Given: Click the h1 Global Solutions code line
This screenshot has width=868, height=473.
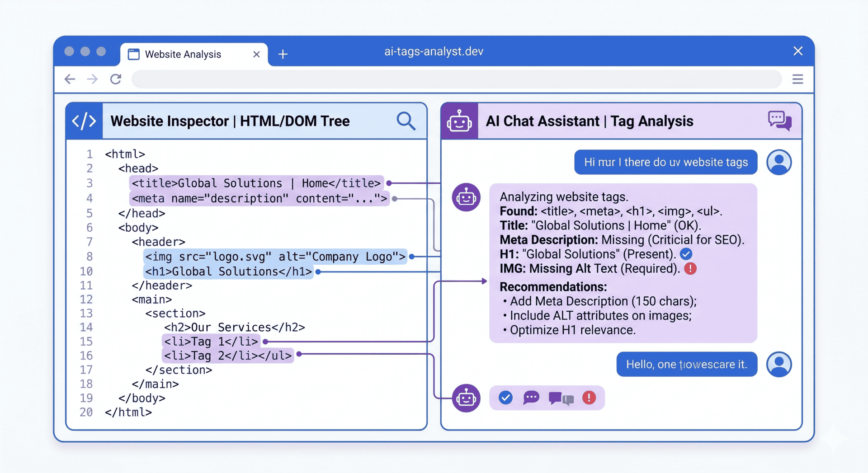Looking at the screenshot, I should (x=228, y=272).
